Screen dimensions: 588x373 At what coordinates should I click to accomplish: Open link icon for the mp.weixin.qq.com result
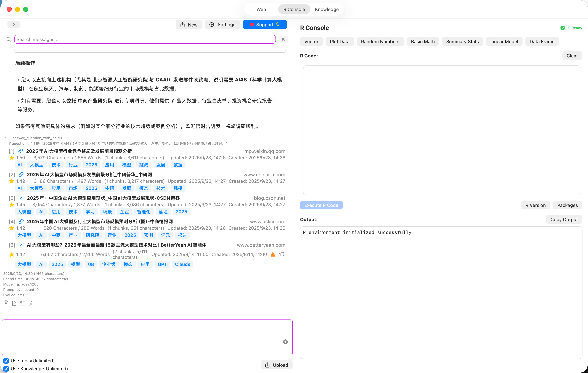click(20, 151)
